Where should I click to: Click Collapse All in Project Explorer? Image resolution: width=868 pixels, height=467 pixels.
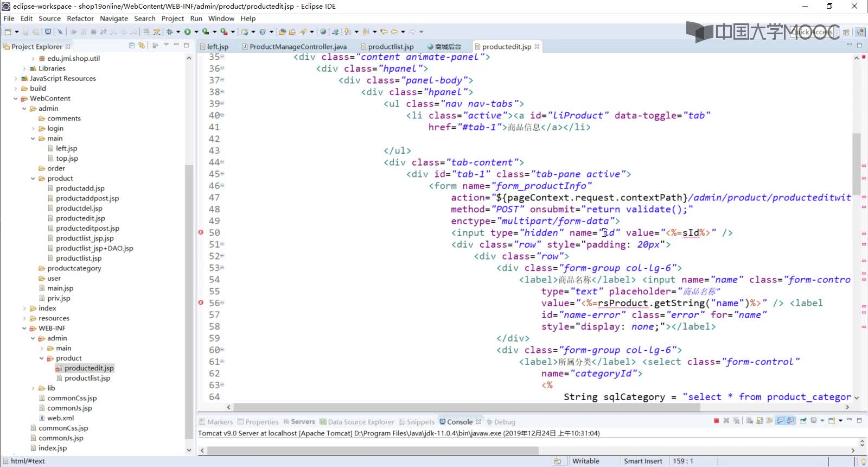pos(132,46)
